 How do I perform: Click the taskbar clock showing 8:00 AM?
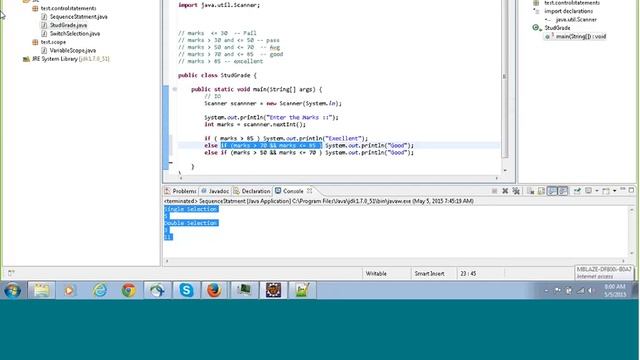pyautogui.click(x=615, y=290)
